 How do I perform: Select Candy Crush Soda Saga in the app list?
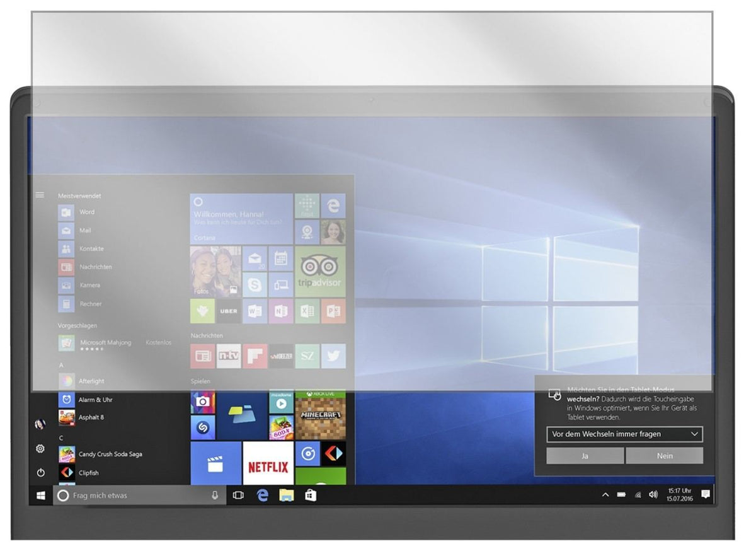(110, 454)
